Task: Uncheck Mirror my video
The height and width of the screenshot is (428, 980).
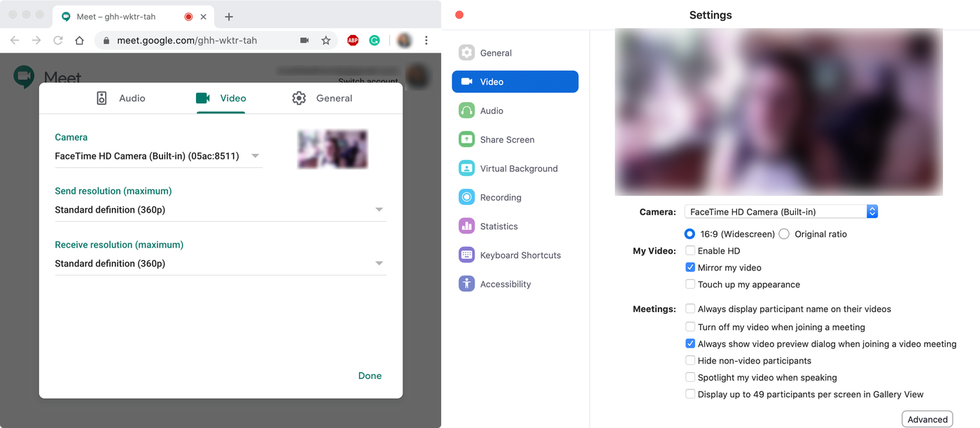Action: pyautogui.click(x=690, y=267)
